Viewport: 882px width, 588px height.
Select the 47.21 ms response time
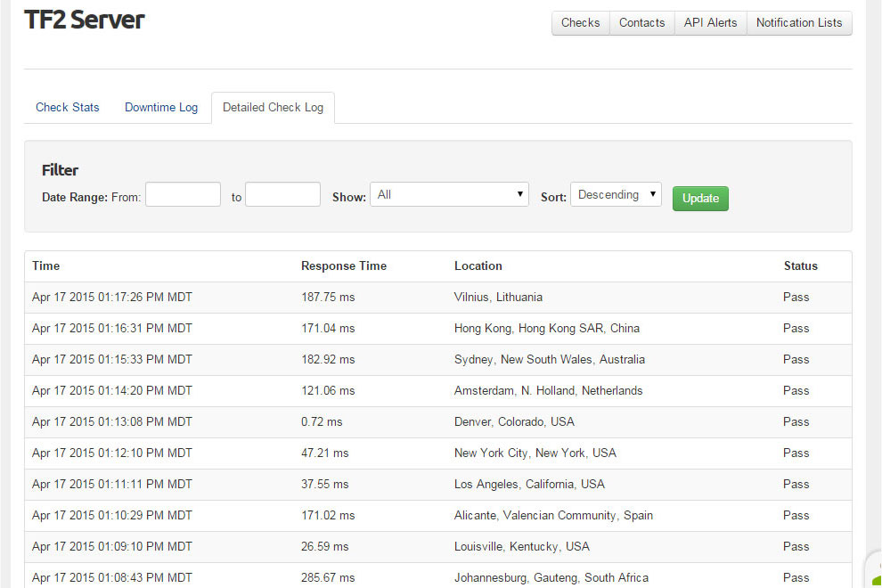click(x=324, y=453)
